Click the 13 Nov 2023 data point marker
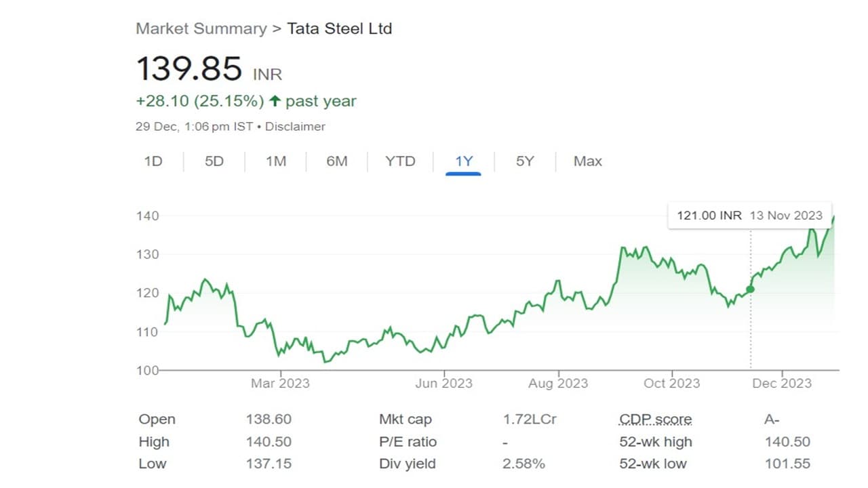This screenshot has height=488, width=868. click(750, 289)
